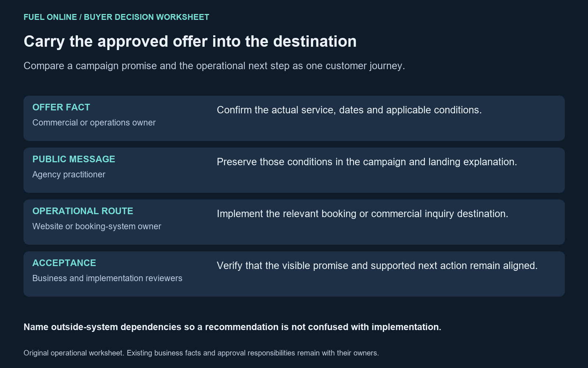Select the OFFER FACT card background
588x368 pixels.
click(x=294, y=118)
